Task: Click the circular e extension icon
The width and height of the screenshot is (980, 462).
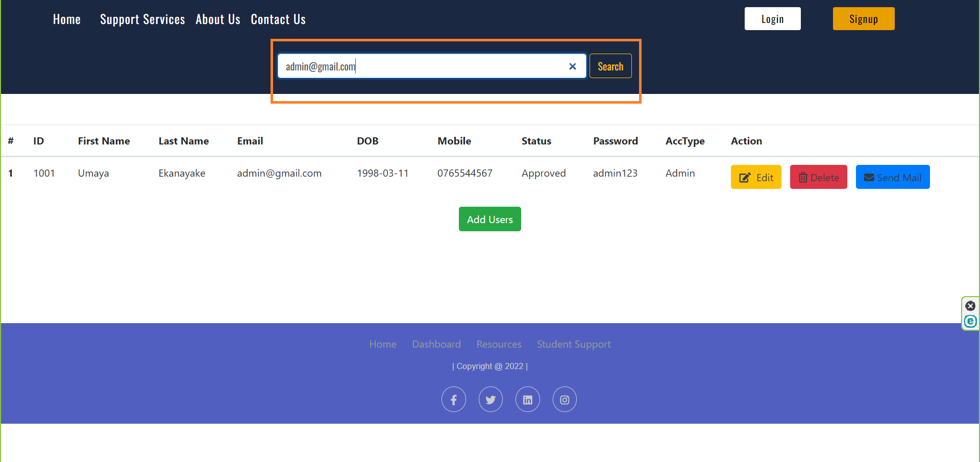Action: pos(970,321)
